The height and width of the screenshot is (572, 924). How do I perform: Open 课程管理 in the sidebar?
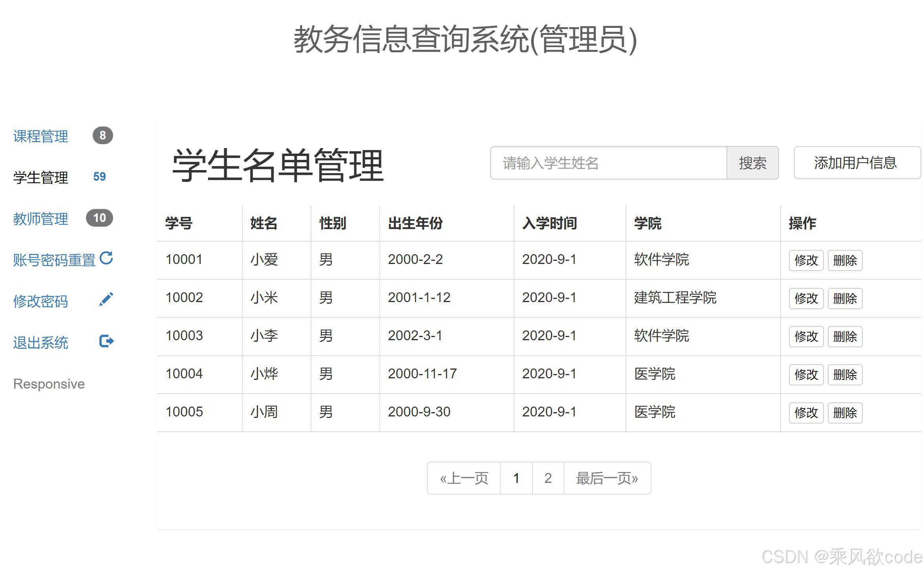(41, 136)
